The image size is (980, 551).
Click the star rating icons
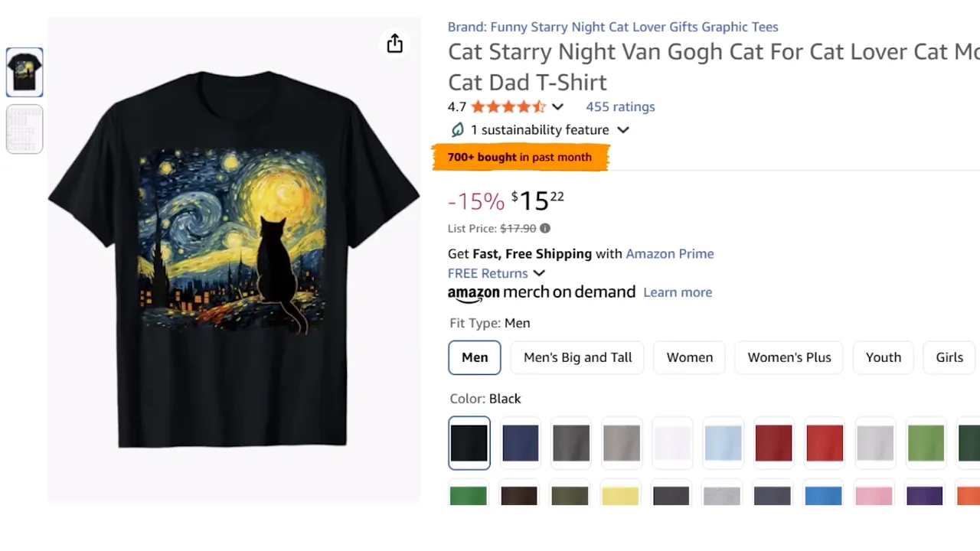[508, 107]
